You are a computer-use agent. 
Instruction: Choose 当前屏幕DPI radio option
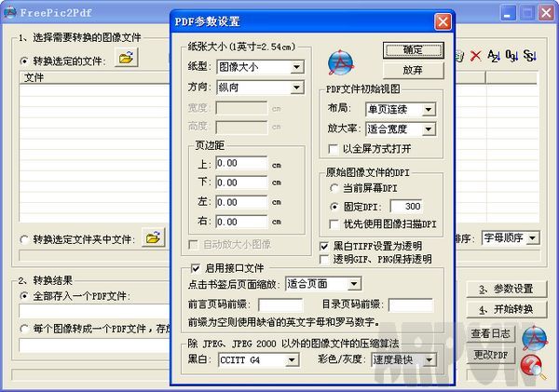334,188
